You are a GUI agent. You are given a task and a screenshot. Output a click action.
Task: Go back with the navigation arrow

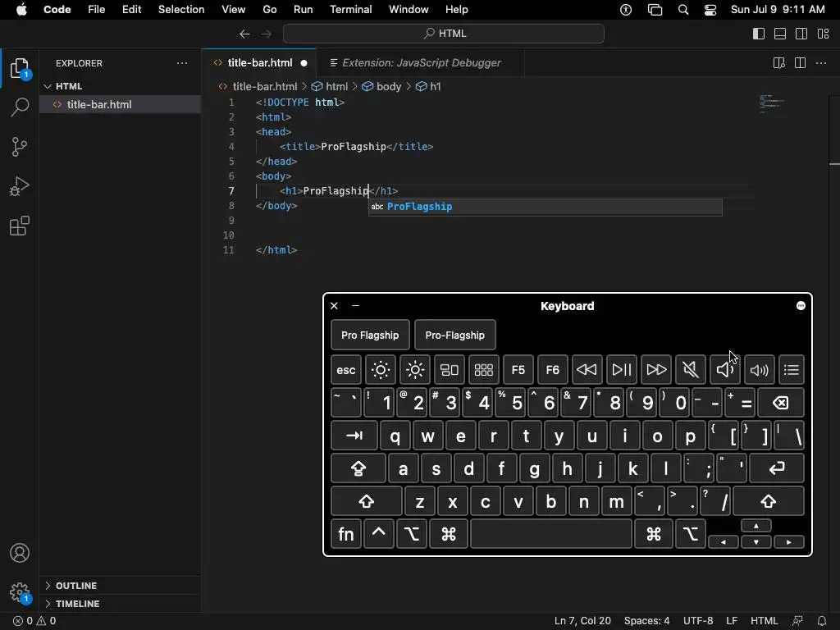click(244, 34)
